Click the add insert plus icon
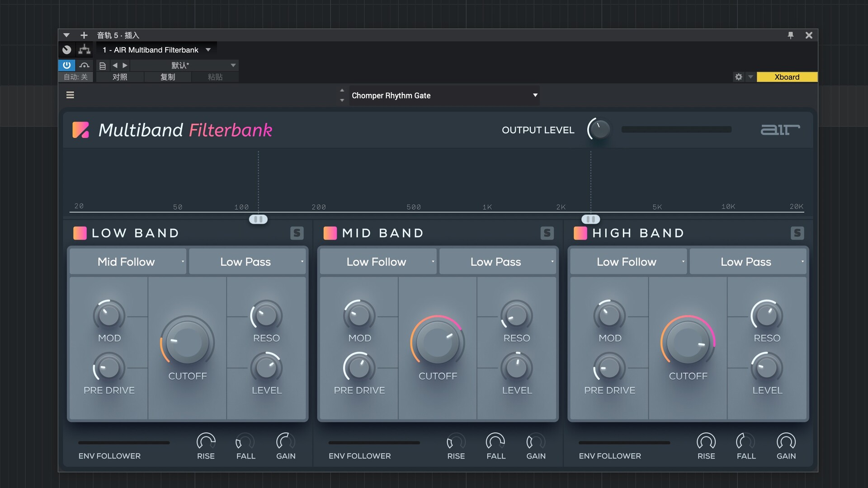 (x=84, y=35)
